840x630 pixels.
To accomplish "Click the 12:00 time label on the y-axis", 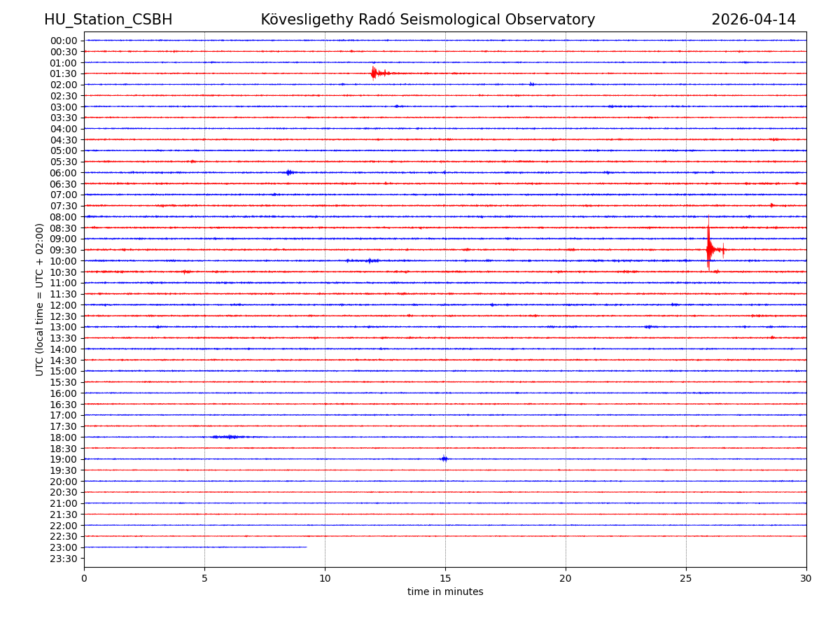I will [63, 305].
